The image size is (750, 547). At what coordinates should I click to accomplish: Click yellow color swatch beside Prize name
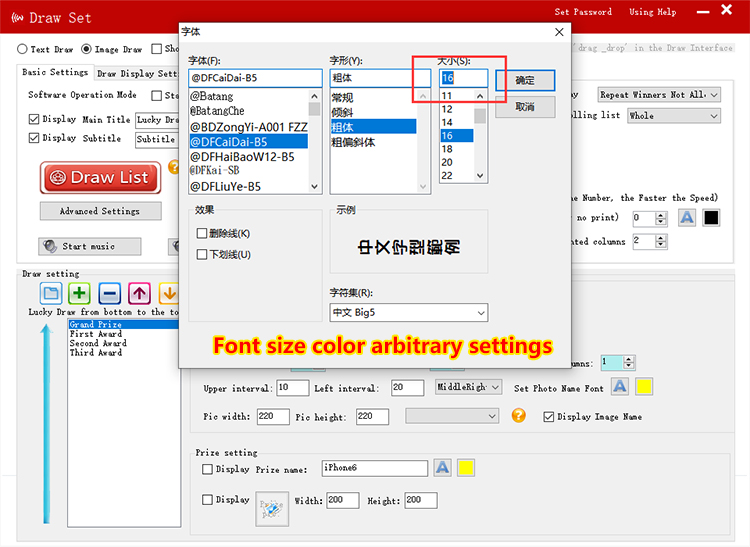pos(466,468)
